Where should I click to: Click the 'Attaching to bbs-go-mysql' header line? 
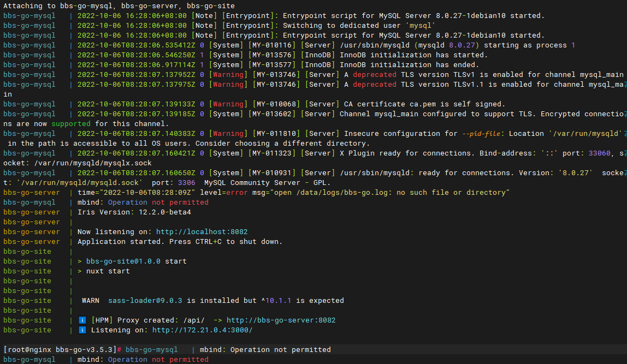[119, 5]
